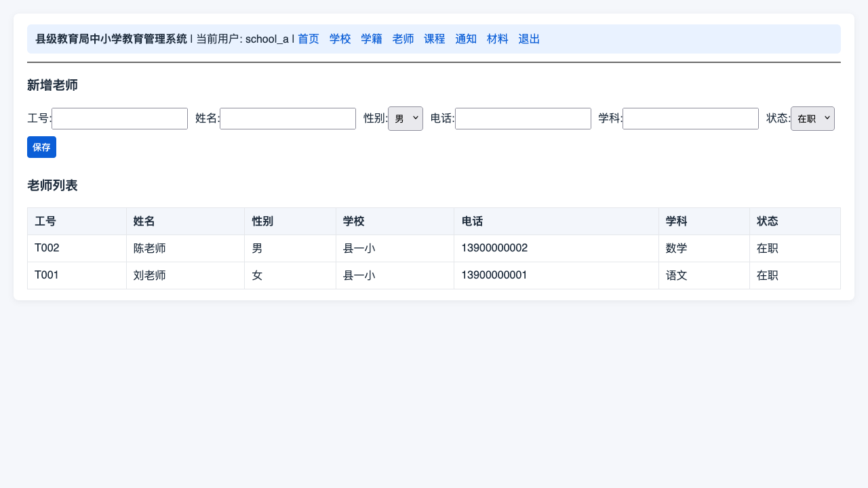Select the 电话 input field
Screen dimensions: 868x488
(x=523, y=119)
